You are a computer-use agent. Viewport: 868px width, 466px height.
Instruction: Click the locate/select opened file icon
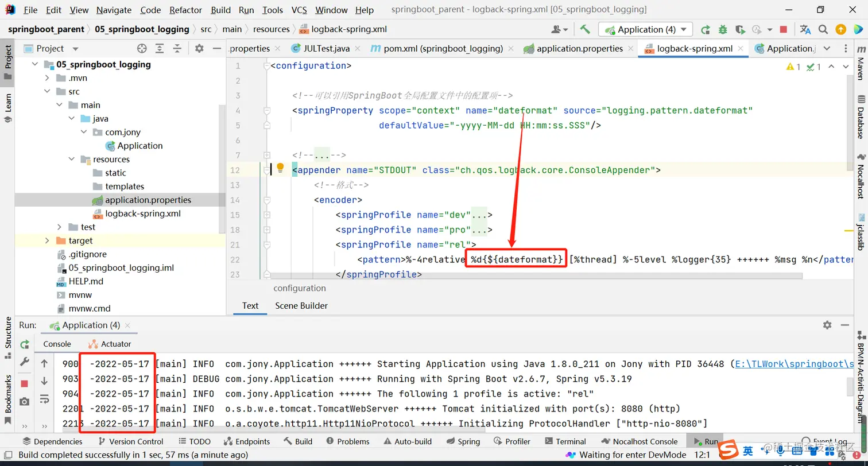[142, 49]
